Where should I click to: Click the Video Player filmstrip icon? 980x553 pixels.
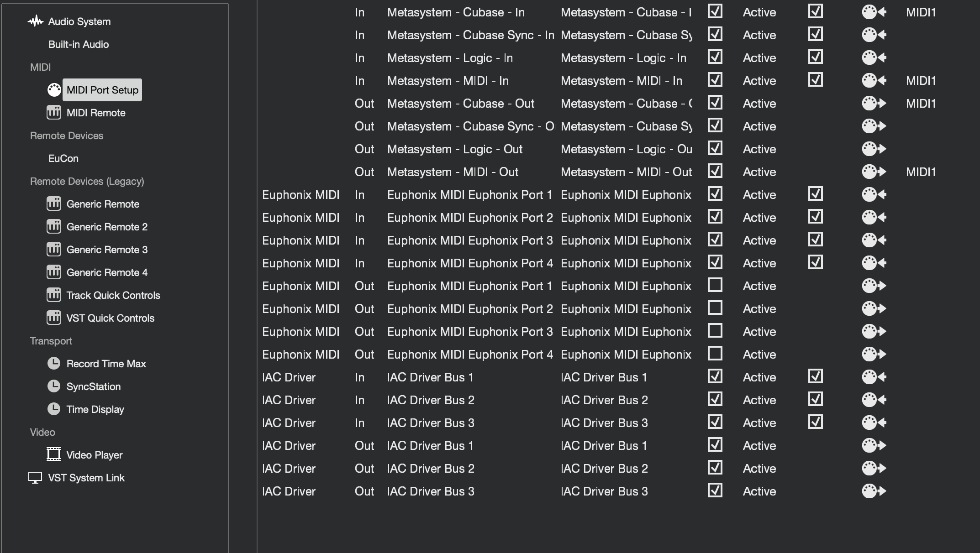(x=54, y=454)
